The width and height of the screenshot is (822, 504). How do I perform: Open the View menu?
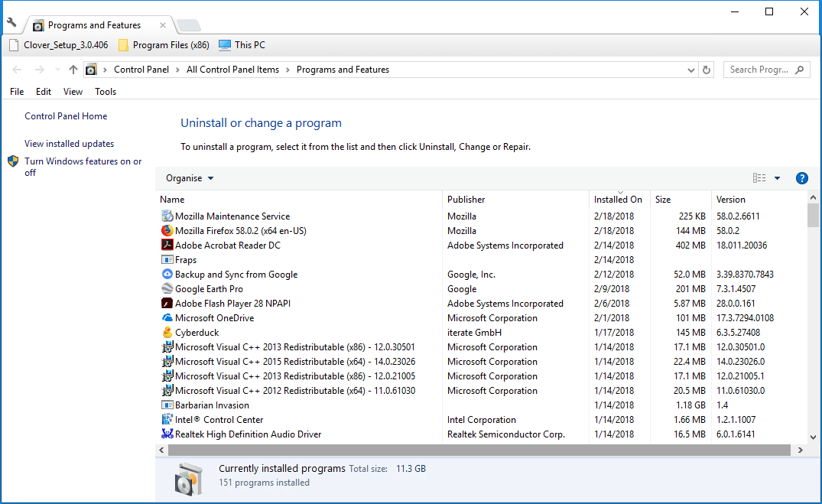point(73,91)
